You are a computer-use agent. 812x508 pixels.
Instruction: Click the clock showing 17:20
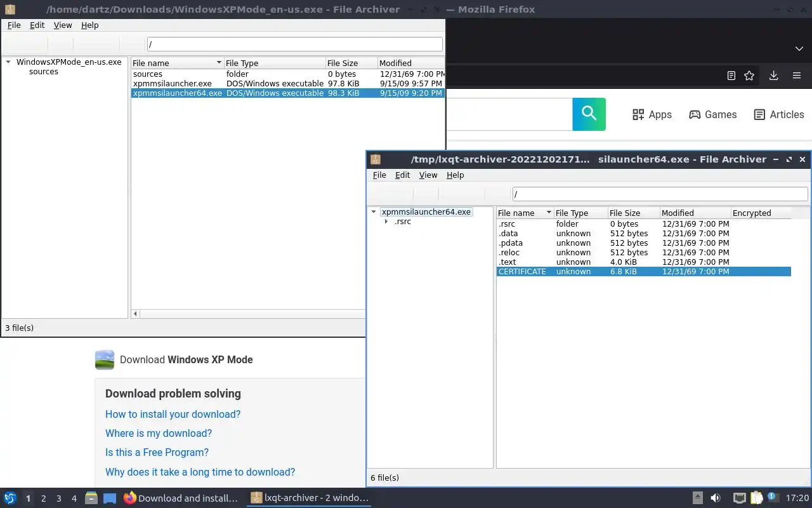point(797,498)
